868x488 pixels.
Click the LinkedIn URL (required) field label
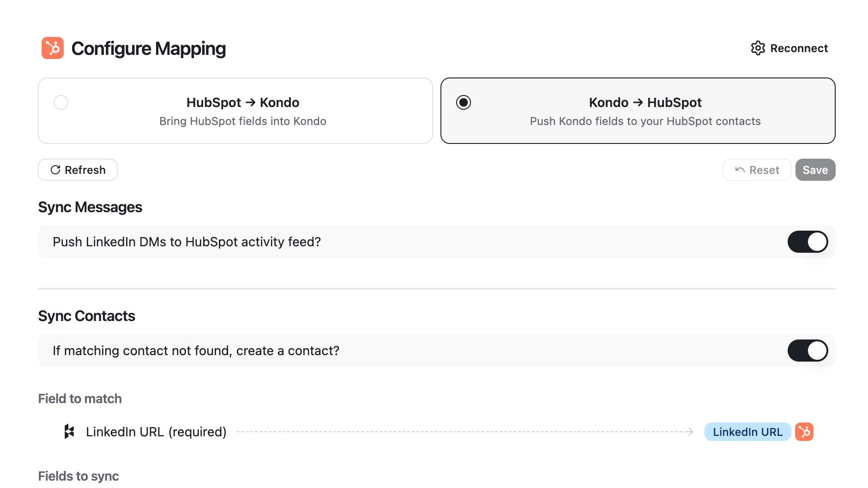(156, 432)
